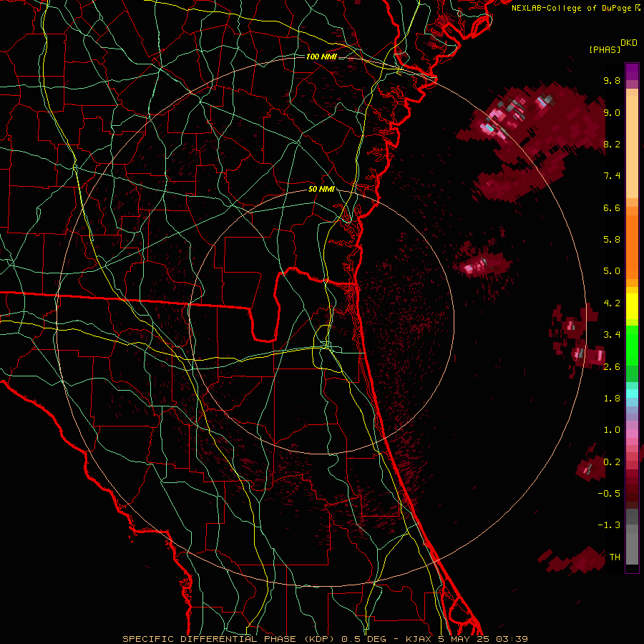Click the 1.8 legend value
This screenshot has width=644, height=644.
point(612,399)
